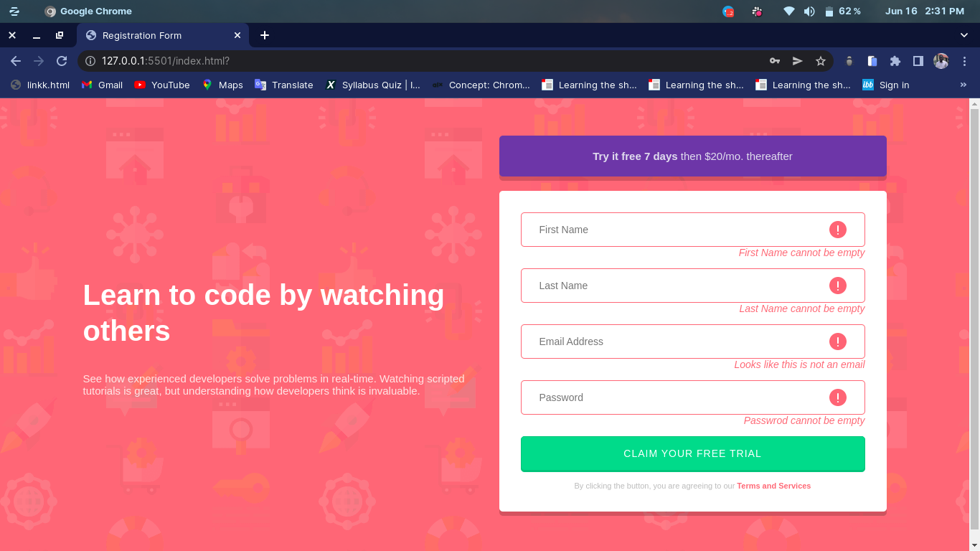
Task: Navigate back using the back arrow
Action: pos(16,61)
